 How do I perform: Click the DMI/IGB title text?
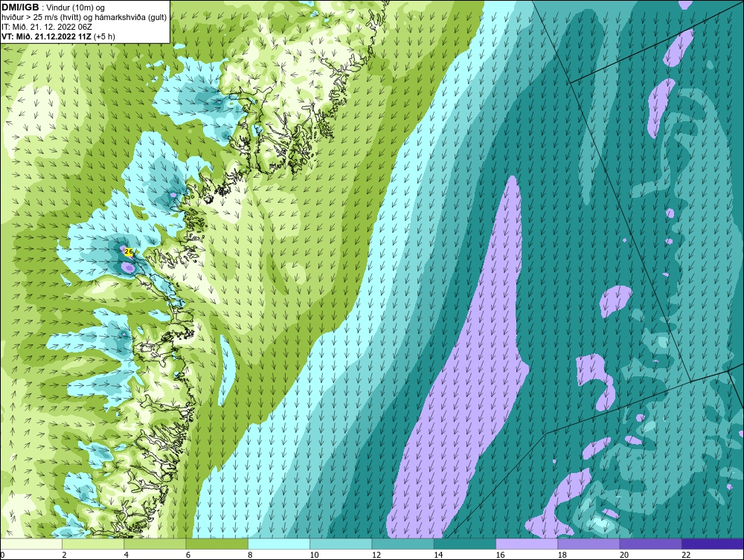pyautogui.click(x=20, y=7)
